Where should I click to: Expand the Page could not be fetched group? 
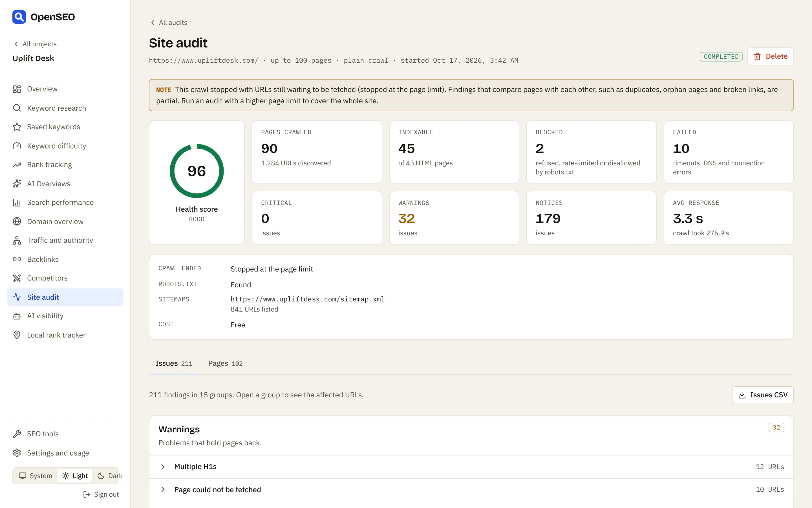[x=471, y=490]
